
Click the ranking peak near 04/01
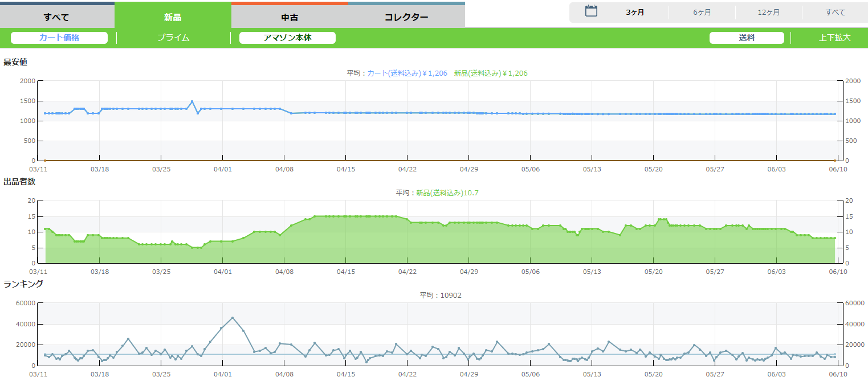pyautogui.click(x=233, y=318)
